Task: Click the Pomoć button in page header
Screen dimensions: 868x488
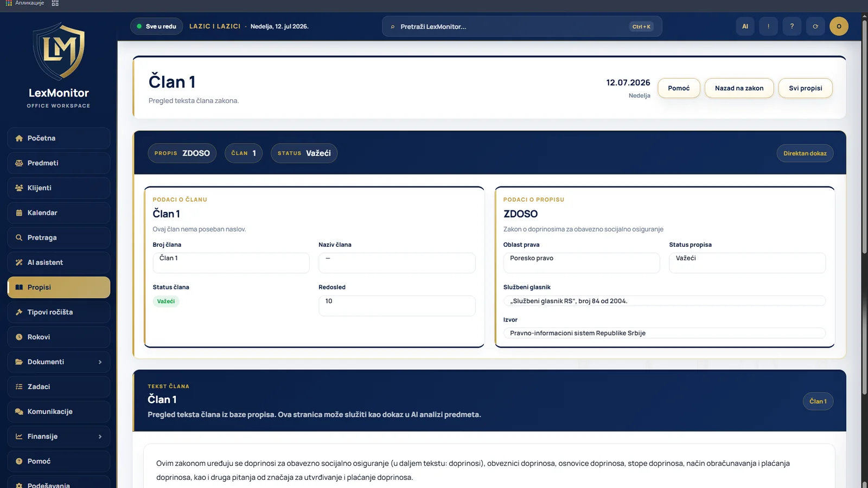Action: tap(679, 88)
